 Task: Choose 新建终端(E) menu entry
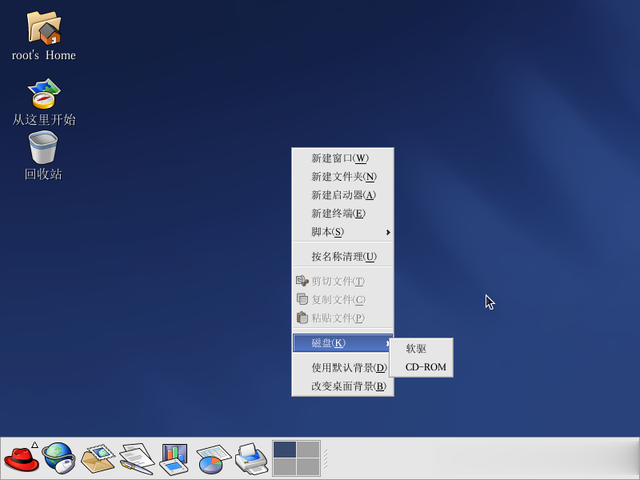point(343,213)
